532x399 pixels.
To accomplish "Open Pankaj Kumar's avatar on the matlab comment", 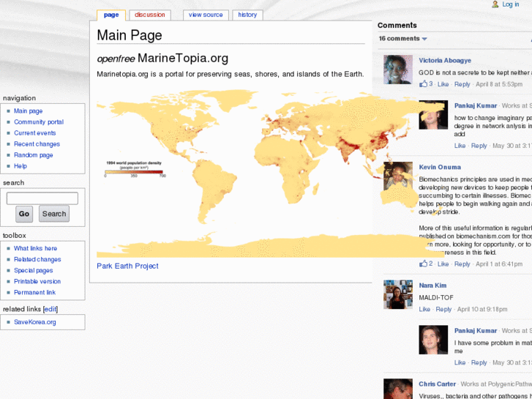I will coord(433,340).
